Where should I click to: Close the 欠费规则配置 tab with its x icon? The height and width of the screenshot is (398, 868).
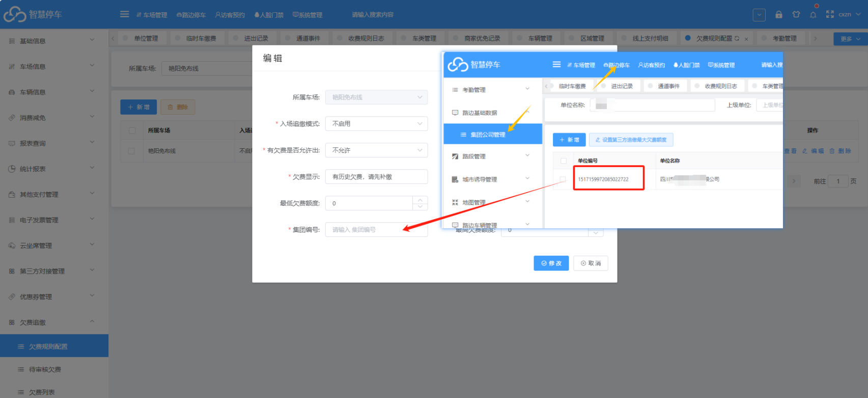point(746,39)
